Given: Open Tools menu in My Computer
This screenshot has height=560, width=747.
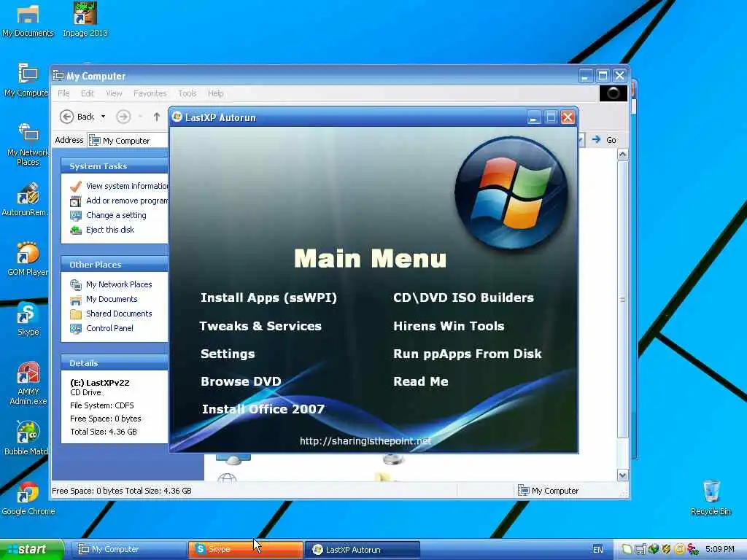Looking at the screenshot, I should (x=187, y=93).
